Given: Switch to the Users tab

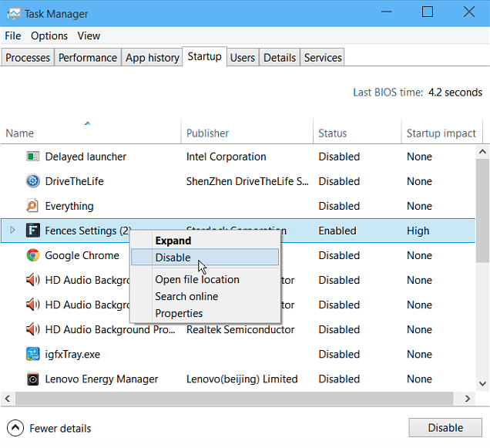Looking at the screenshot, I should [243, 58].
